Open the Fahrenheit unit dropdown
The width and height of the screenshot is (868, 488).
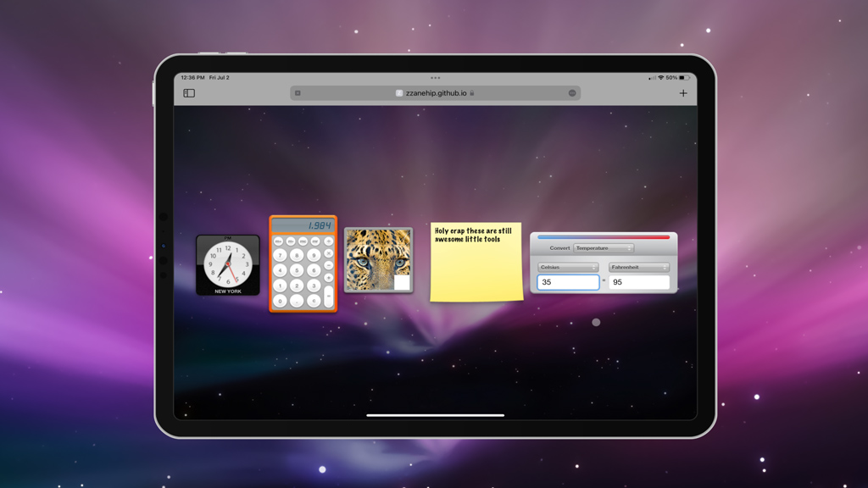point(640,267)
